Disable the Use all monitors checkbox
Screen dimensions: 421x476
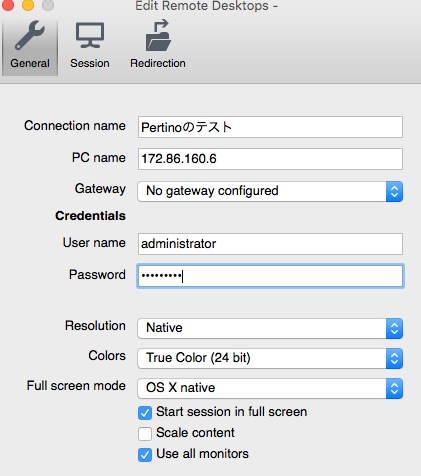pos(145,455)
